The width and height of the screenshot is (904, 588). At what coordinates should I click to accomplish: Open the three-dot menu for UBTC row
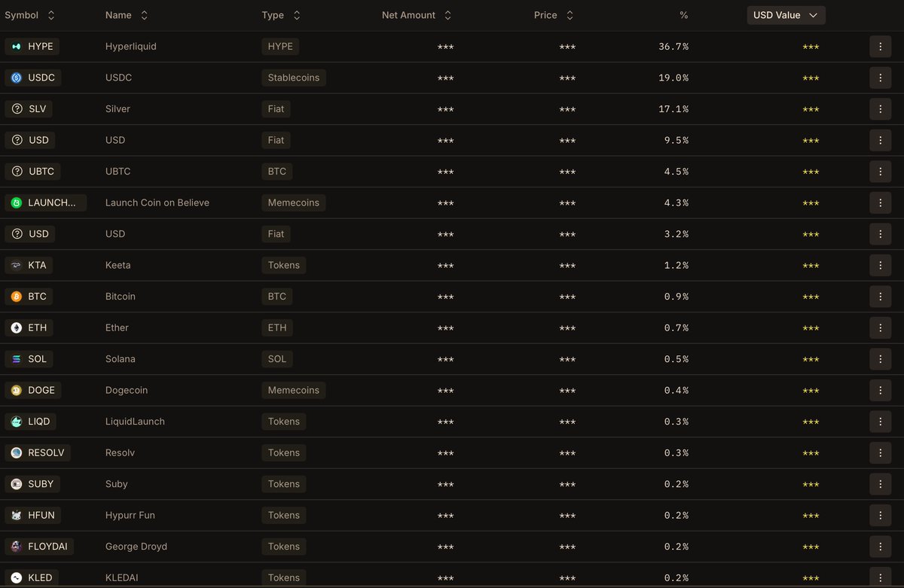[x=880, y=172]
